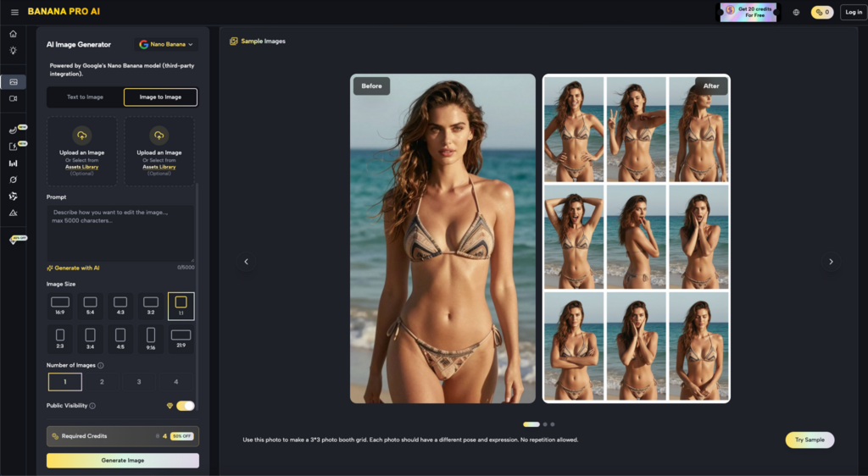
Task: Select the 9:16 image size option
Action: (x=151, y=339)
